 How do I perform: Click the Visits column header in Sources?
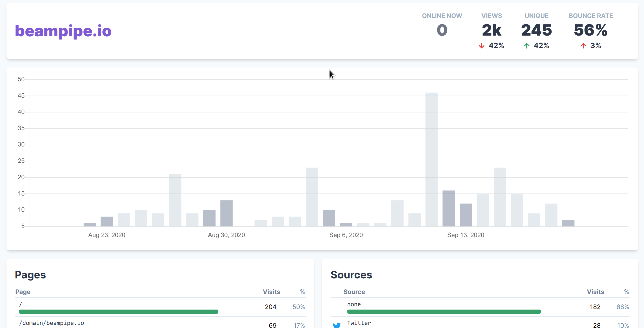tap(595, 292)
